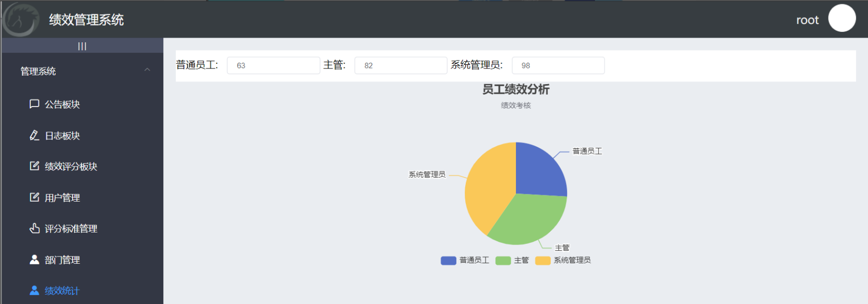
Task: Click the 部门管理 user icon
Action: coord(34,260)
